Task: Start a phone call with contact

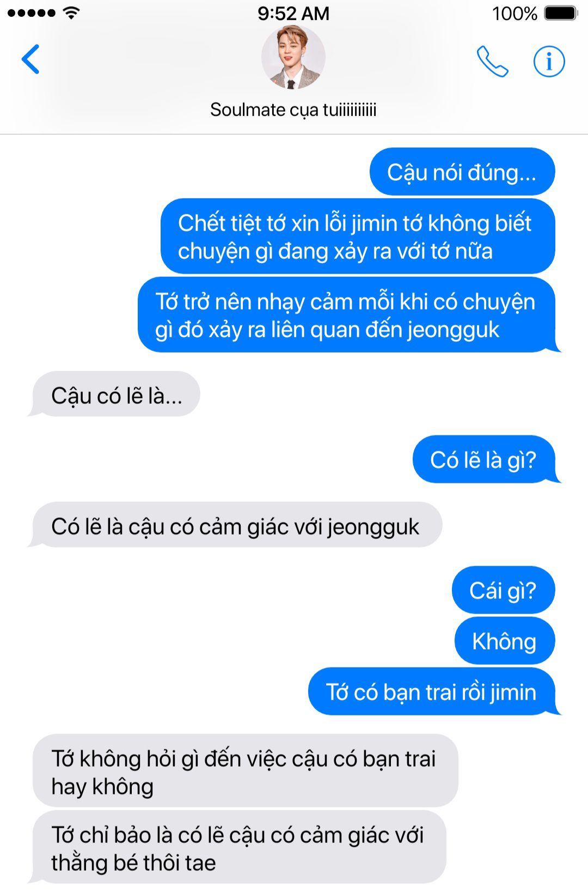Action: (x=492, y=61)
